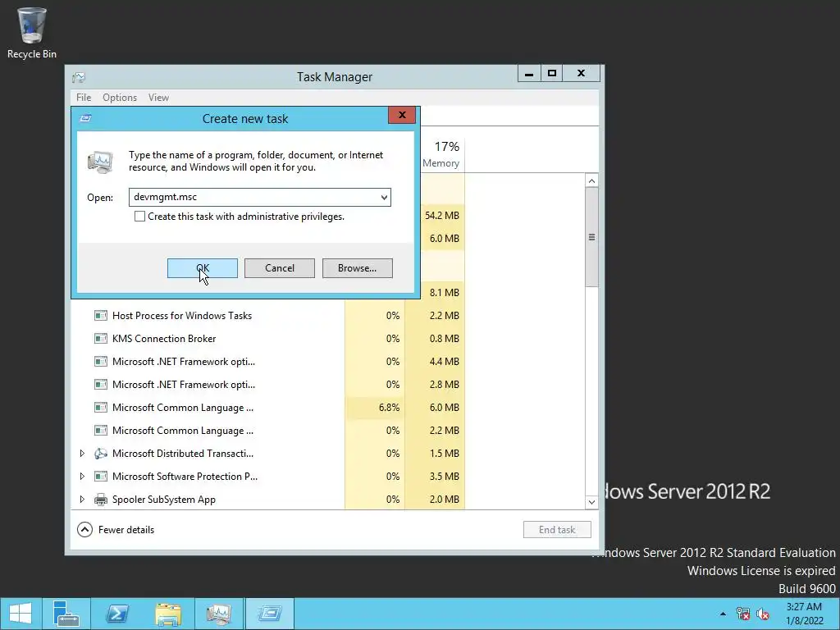
Task: Click the Microsoft Distributed Transaction process icon
Action: 101,454
